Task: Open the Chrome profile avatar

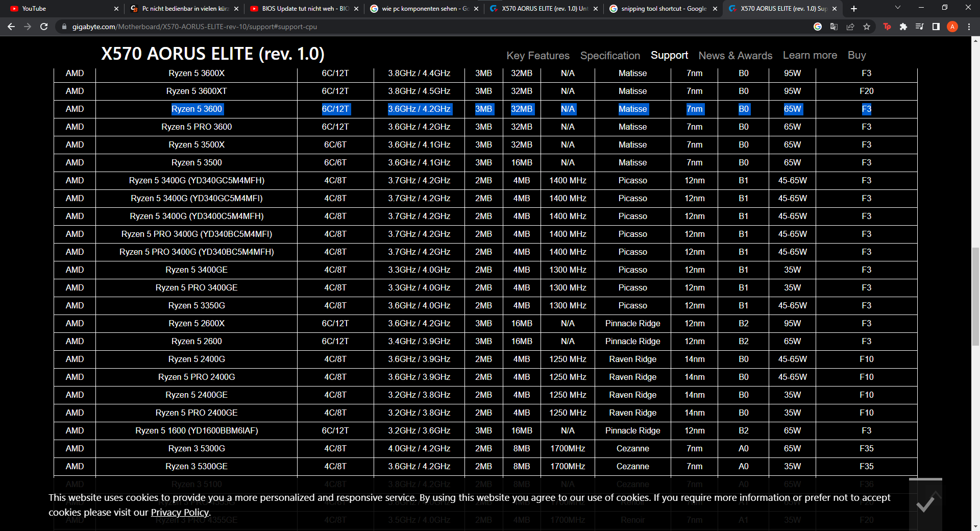Action: click(x=952, y=27)
